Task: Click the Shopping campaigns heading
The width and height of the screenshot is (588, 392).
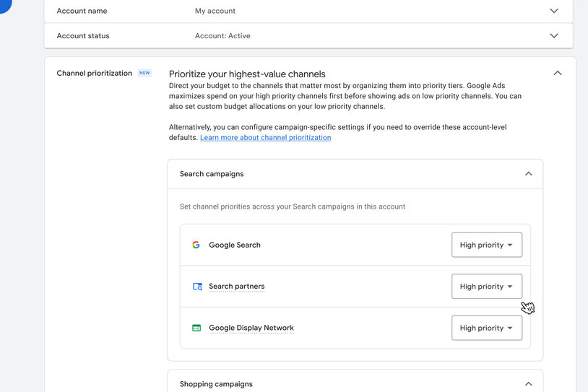Action: click(x=216, y=384)
